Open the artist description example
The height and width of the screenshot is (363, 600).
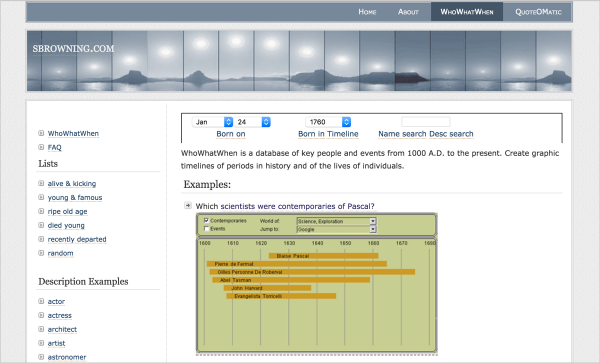56,343
